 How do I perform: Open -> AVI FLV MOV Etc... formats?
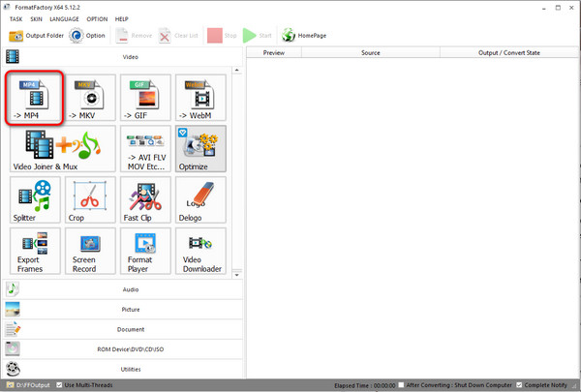tap(145, 149)
